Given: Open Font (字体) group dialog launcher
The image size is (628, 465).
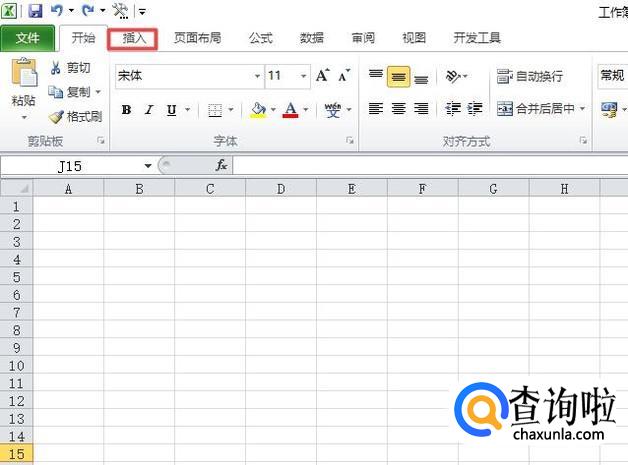Looking at the screenshot, I should coord(350,141).
